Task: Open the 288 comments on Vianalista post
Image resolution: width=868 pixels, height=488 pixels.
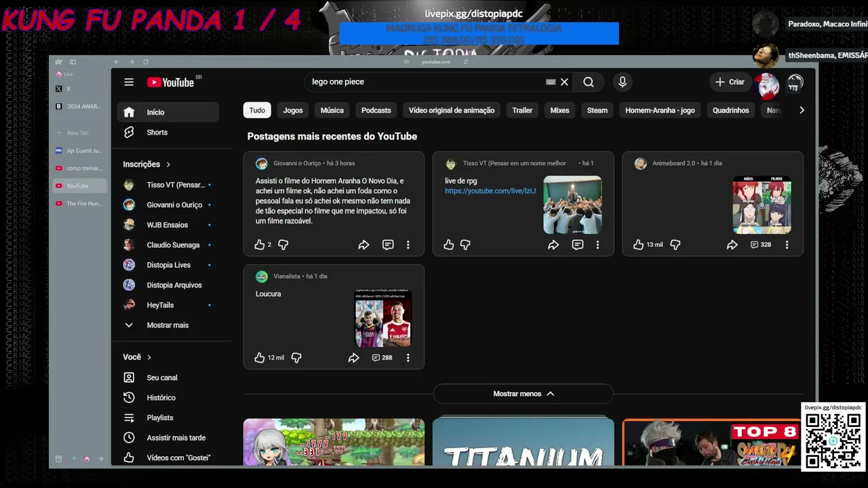Action: [382, 357]
